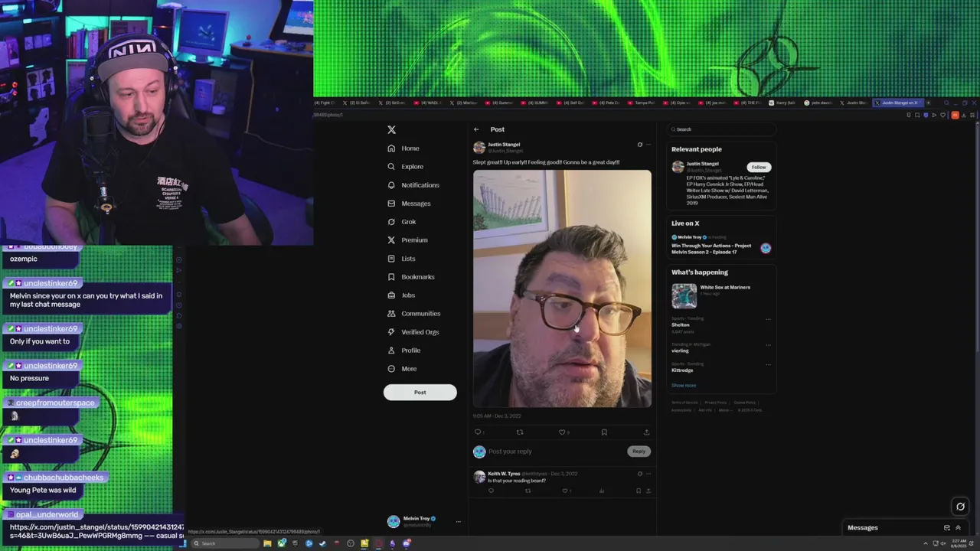
Task: Reply to Keith W. Tyras's comment
Action: (491, 491)
